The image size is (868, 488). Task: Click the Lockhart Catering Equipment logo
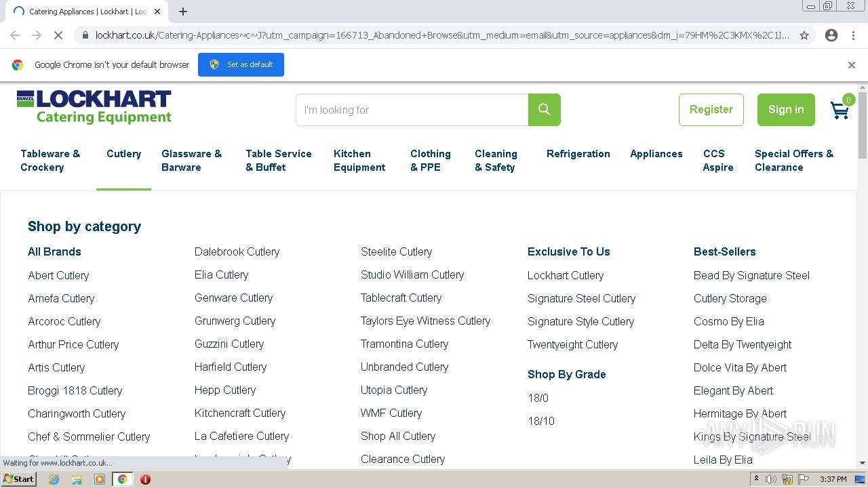[94, 108]
